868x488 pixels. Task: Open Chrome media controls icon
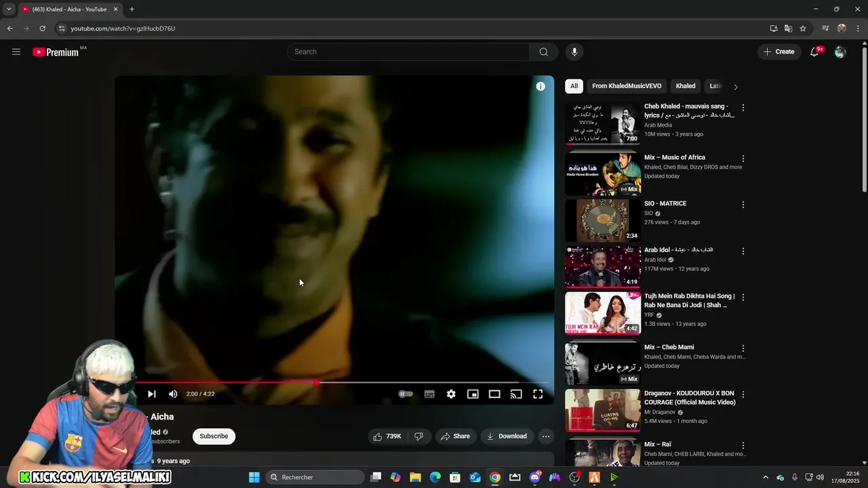pos(825,28)
